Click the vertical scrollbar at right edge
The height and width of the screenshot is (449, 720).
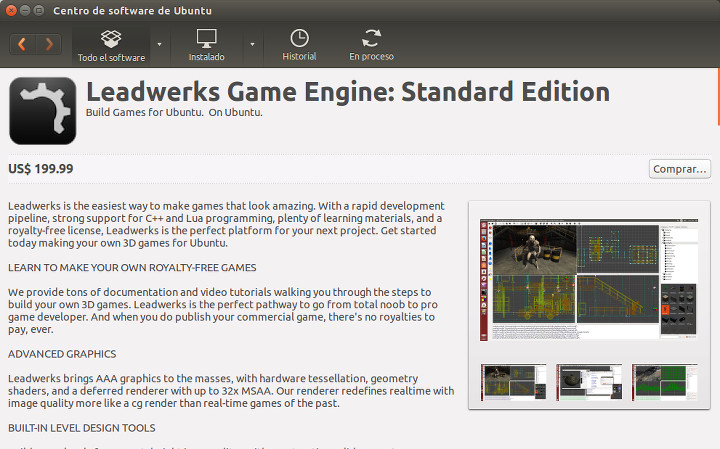(718, 96)
